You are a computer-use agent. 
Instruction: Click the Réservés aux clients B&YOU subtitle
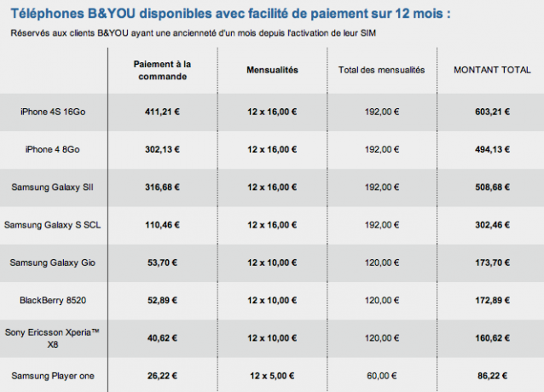(194, 33)
